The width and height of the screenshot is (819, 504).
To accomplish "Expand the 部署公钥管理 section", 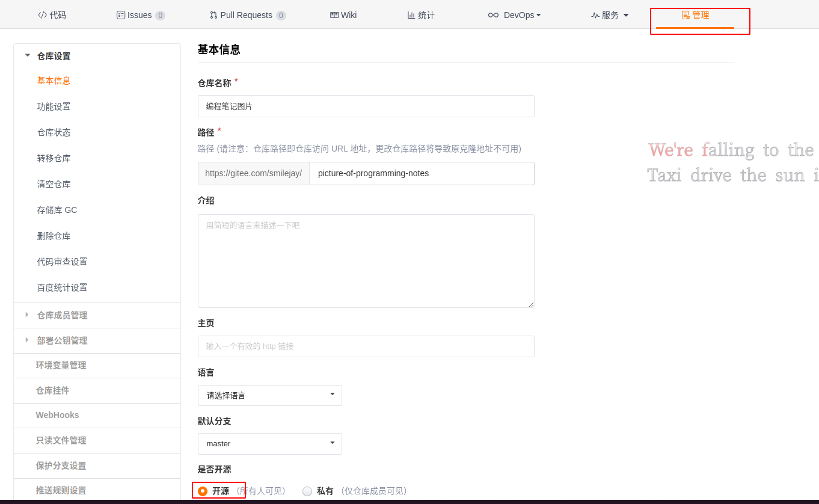I will click(26, 340).
